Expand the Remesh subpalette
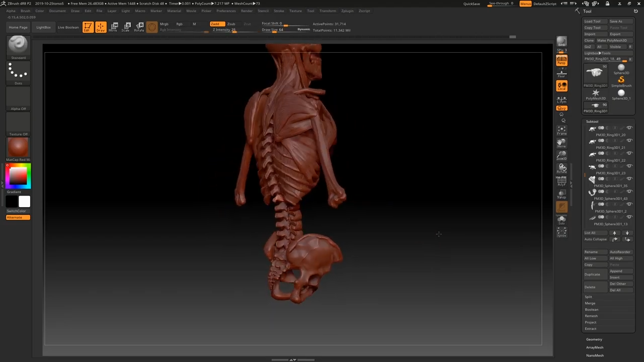This screenshot has width=644, height=362. click(x=591, y=316)
